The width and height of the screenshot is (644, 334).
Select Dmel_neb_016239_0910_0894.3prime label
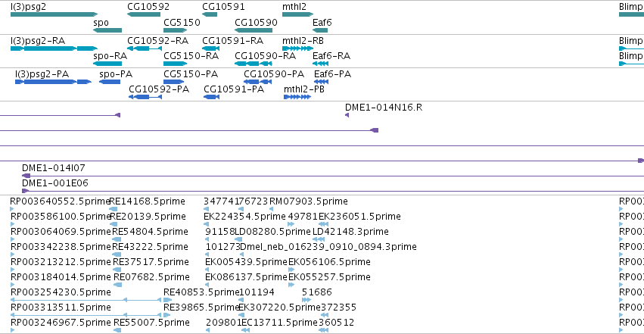click(x=328, y=247)
